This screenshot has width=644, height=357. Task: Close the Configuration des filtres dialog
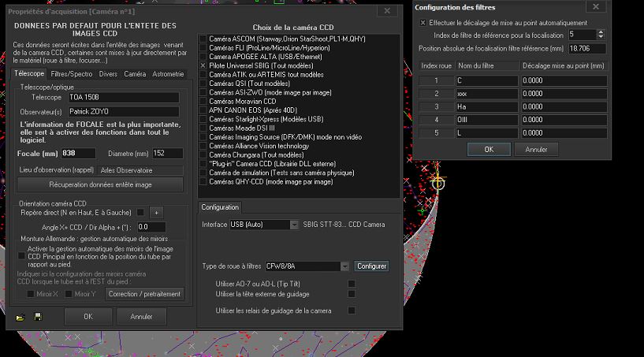(x=595, y=7)
